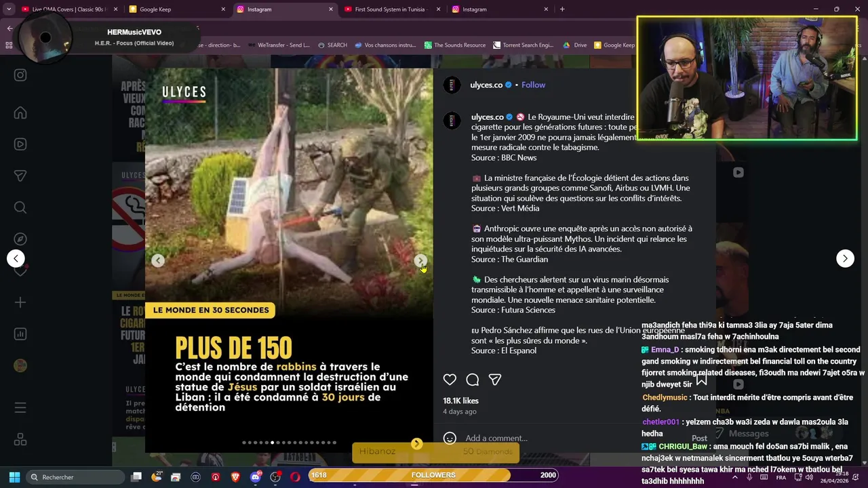Open tab search dropdown arrow
The height and width of the screenshot is (488, 868).
[x=9, y=9]
